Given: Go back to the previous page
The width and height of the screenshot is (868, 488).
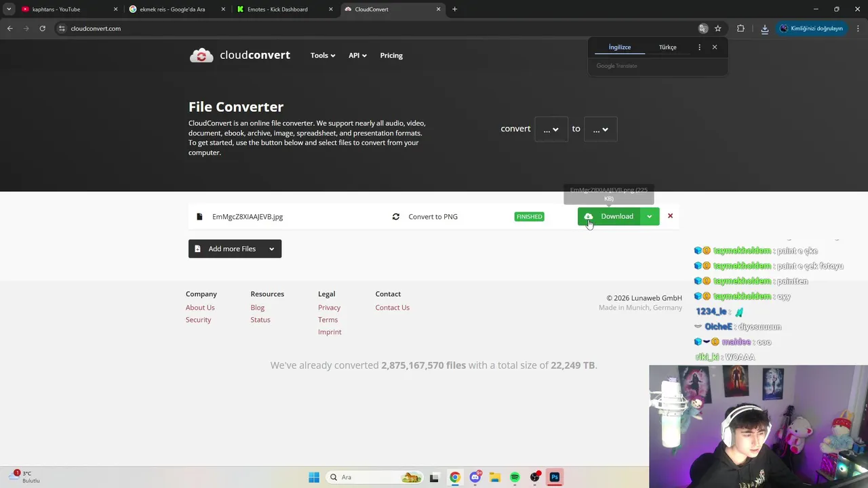Looking at the screenshot, I should click(9, 28).
